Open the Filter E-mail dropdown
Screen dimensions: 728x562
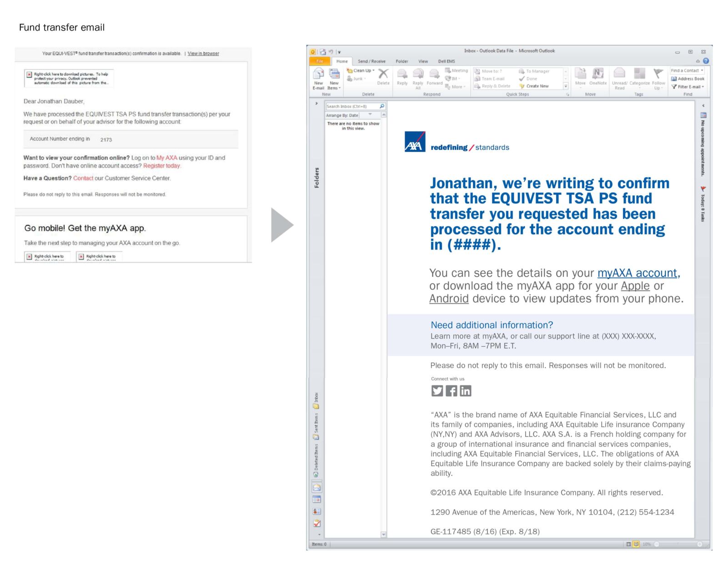pos(688,87)
